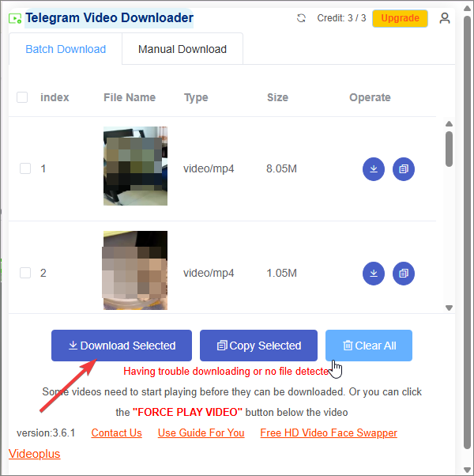Click the popup window scroll-up arrow
The width and height of the screenshot is (474, 476).
point(468,8)
